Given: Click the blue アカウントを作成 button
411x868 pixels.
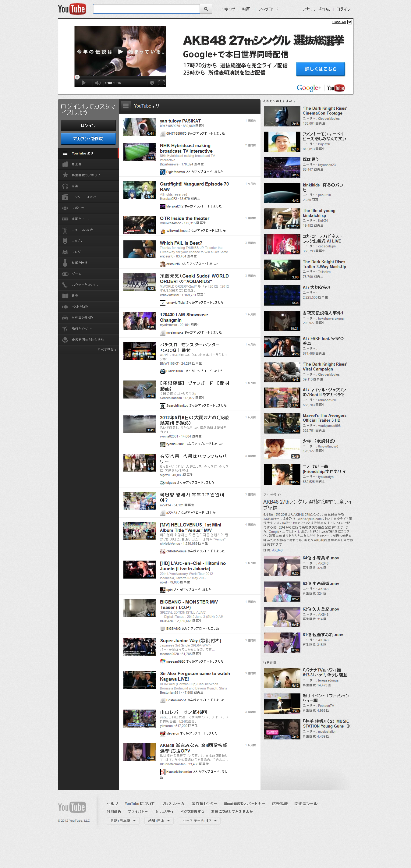Looking at the screenshot, I should [88, 139].
